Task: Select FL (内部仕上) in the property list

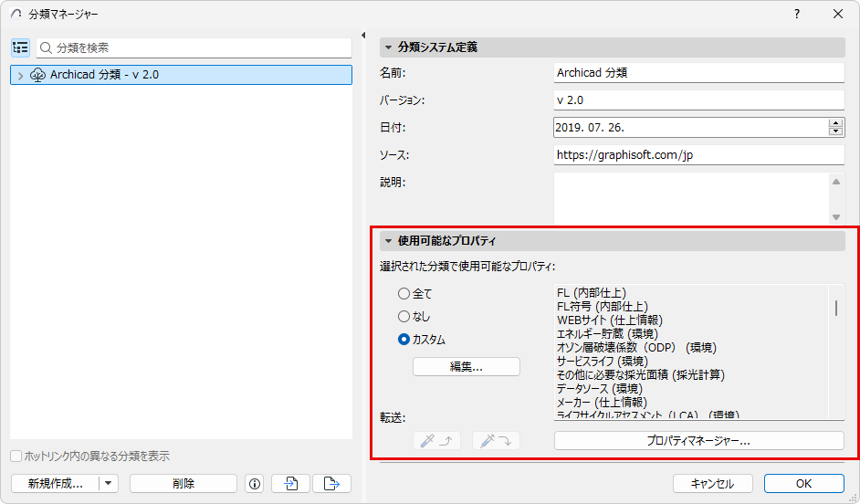Action: [x=592, y=293]
